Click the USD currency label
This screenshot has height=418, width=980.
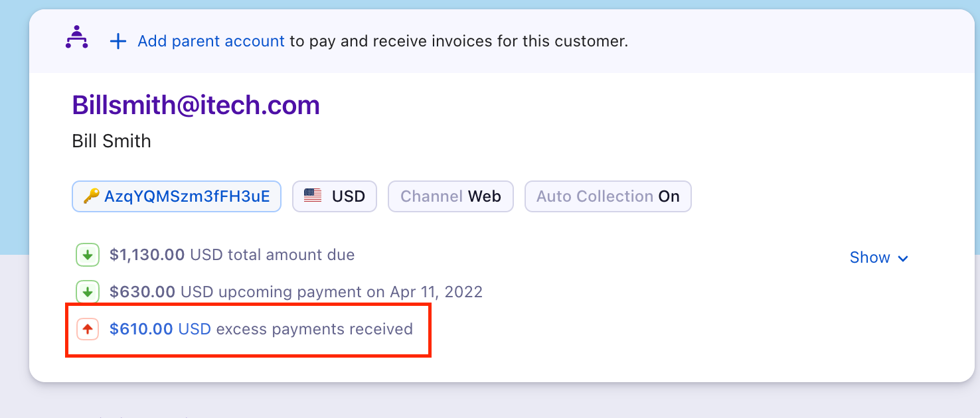349,196
